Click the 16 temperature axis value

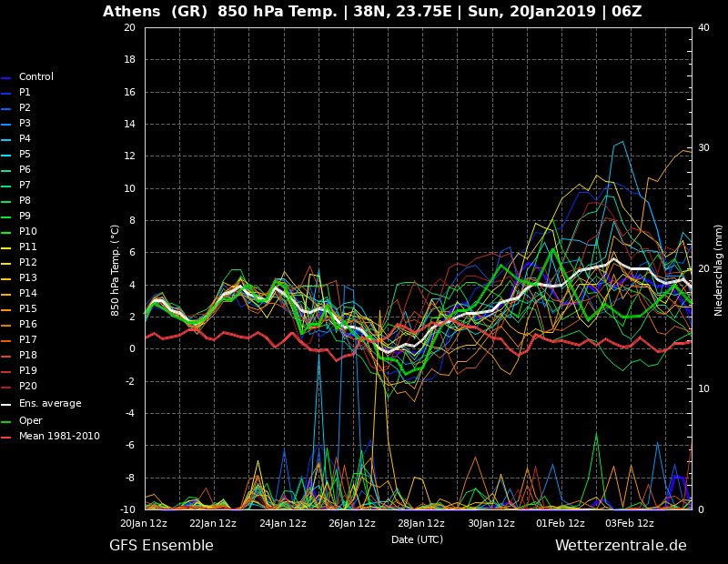pos(129,92)
